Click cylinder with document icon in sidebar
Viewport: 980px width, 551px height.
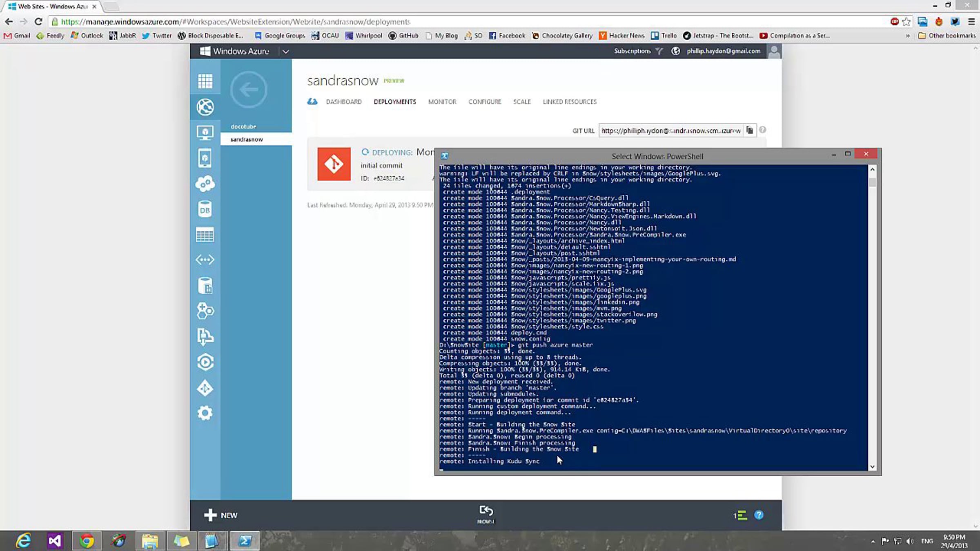coord(205,286)
